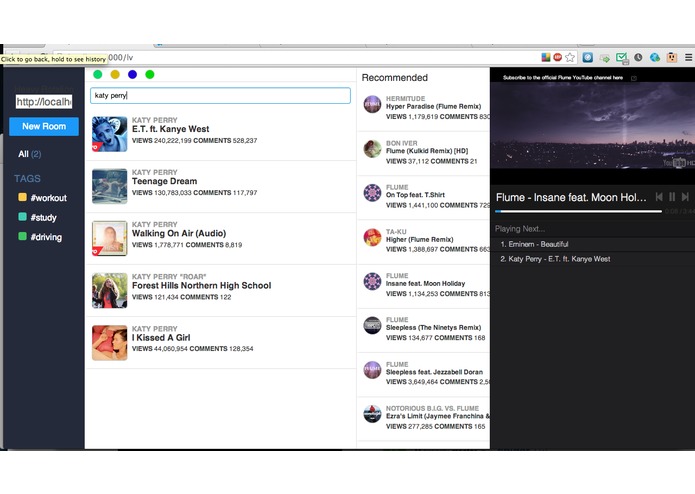Click the green arrow extension icon
695x494 pixels.
(x=605, y=58)
